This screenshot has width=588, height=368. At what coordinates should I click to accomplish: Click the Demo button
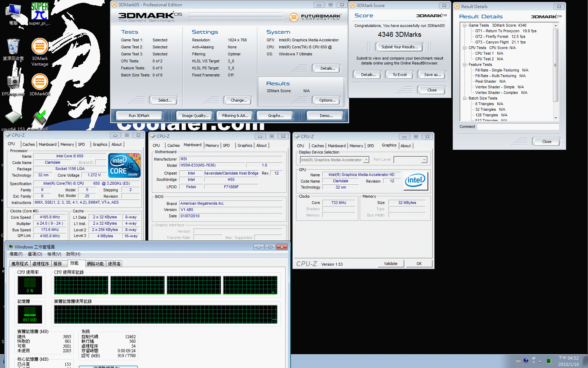(x=326, y=116)
